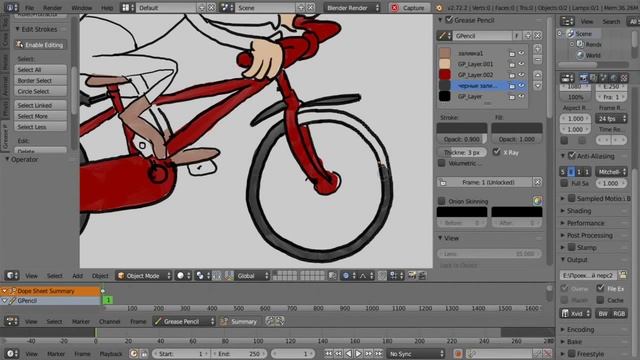Hide the GP_Layer.002 layer

pos(522,75)
